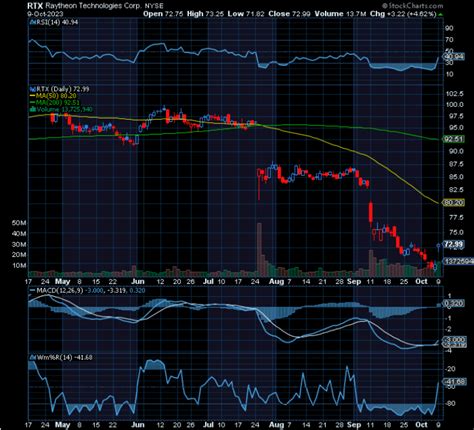Click the candlestick icon beside RTX (Daily)

[x=33, y=89]
